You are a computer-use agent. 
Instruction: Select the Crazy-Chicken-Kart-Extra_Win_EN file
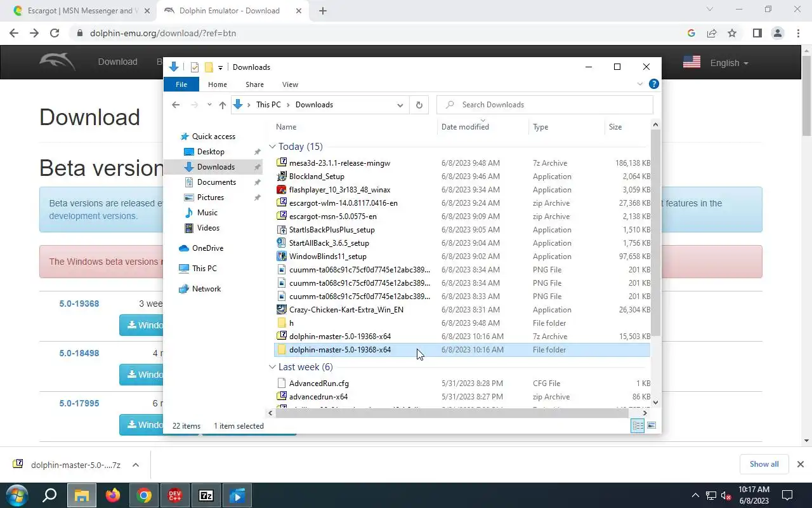point(463,310)
